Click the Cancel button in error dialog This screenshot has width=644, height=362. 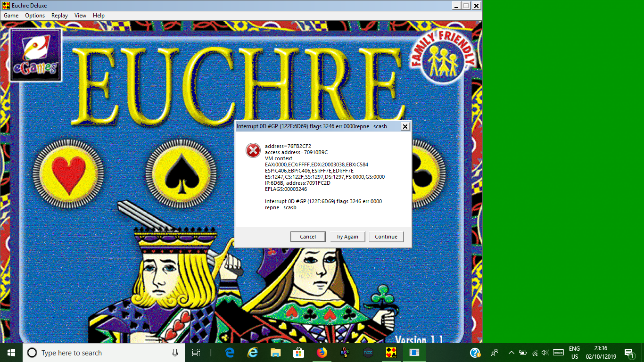308,237
